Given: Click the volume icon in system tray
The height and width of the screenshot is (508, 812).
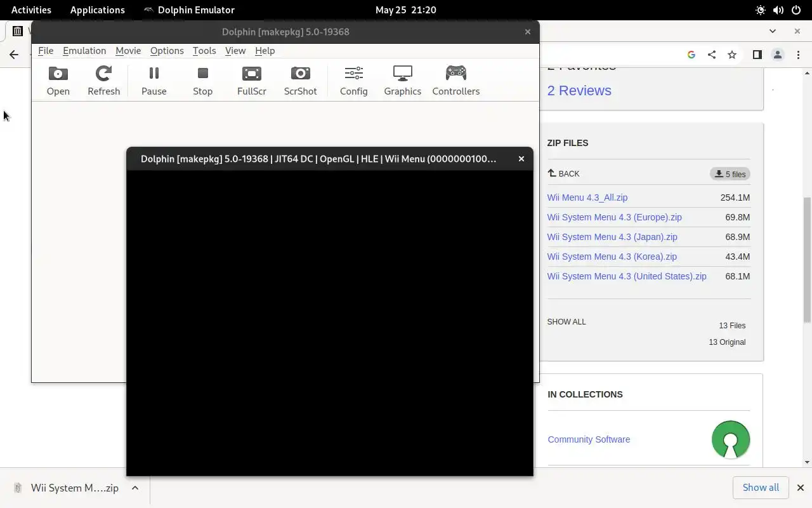Looking at the screenshot, I should pyautogui.click(x=778, y=10).
